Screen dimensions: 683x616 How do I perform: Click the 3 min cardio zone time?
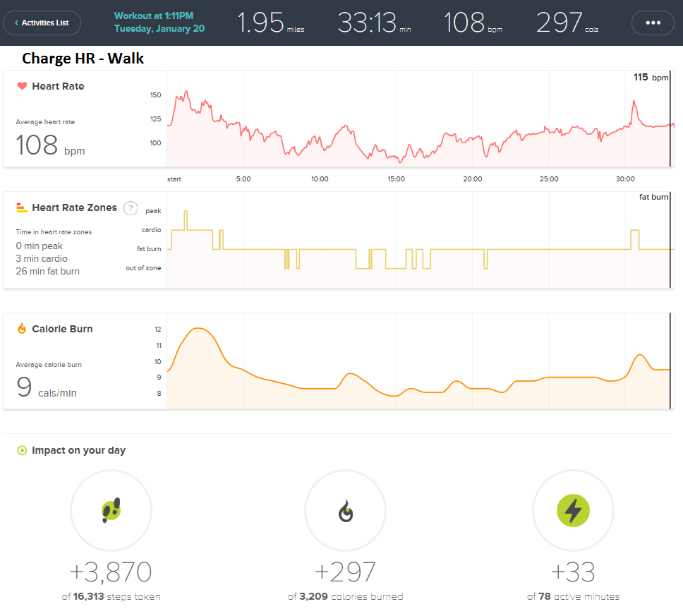(42, 259)
